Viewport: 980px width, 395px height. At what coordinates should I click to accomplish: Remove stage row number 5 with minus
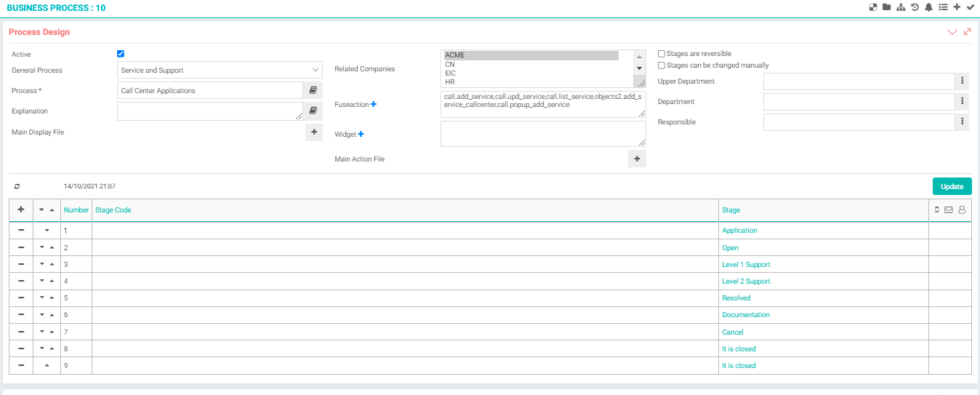point(21,298)
